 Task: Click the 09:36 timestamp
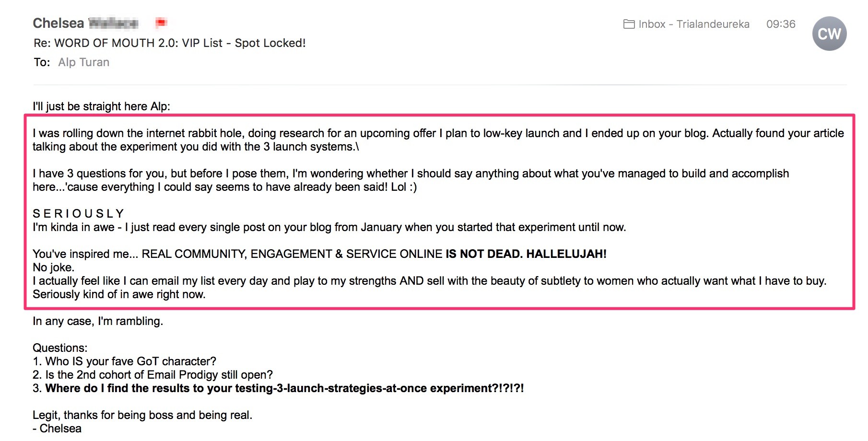781,24
